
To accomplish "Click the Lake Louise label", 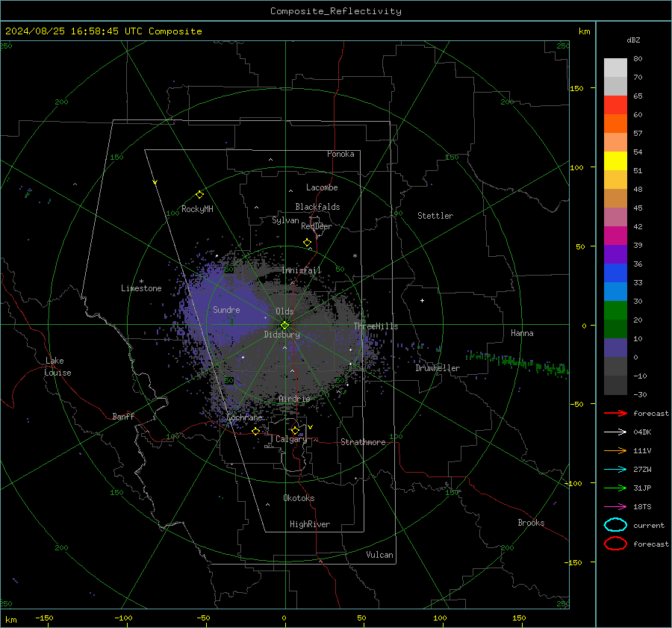I will coord(57,367).
